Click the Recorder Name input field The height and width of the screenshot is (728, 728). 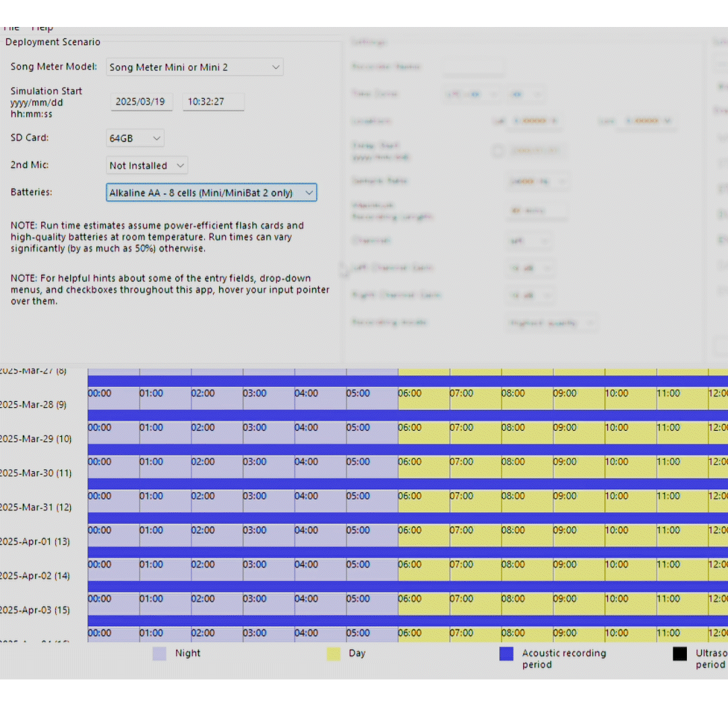coord(474,67)
